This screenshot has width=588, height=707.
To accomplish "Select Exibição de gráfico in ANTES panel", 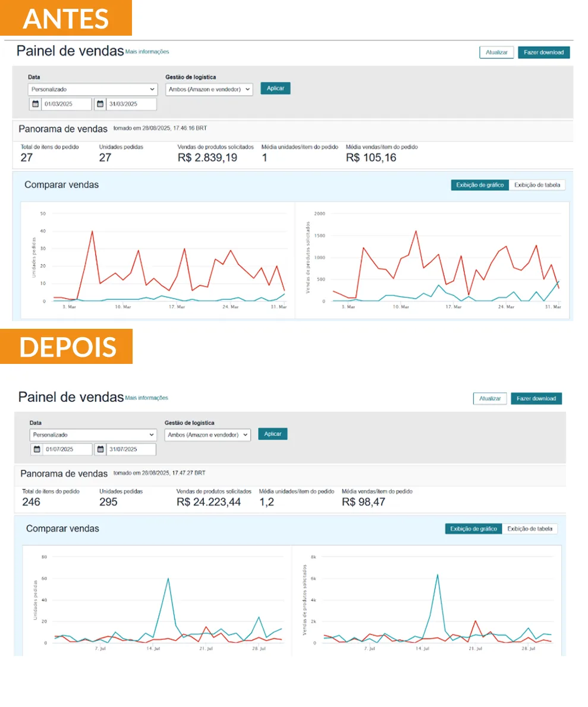I will 480,185.
